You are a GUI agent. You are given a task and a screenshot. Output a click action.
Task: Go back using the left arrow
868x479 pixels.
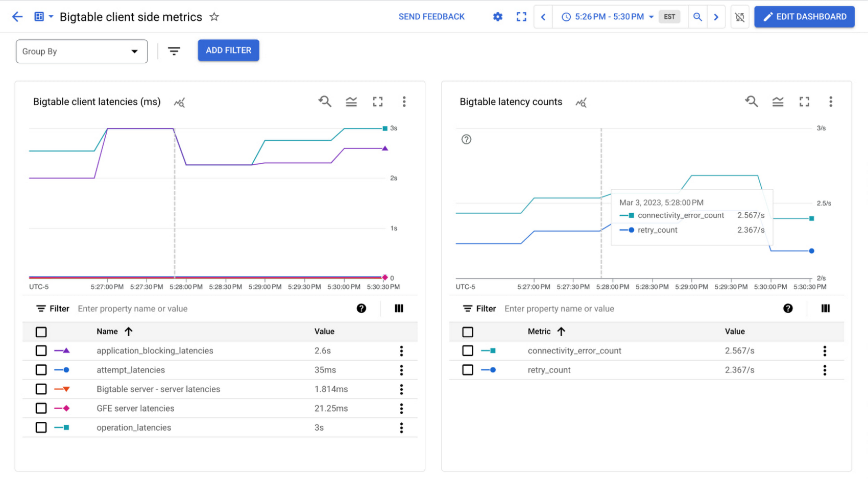pos(17,17)
